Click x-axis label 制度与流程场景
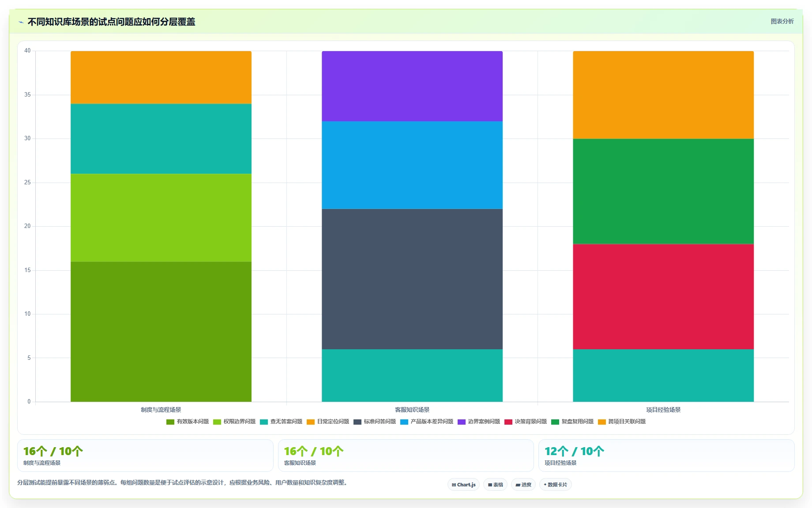This screenshot has height=508, width=812. tap(161, 410)
